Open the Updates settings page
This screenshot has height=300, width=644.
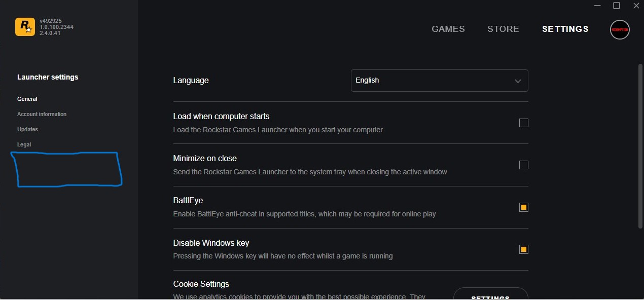tap(27, 129)
